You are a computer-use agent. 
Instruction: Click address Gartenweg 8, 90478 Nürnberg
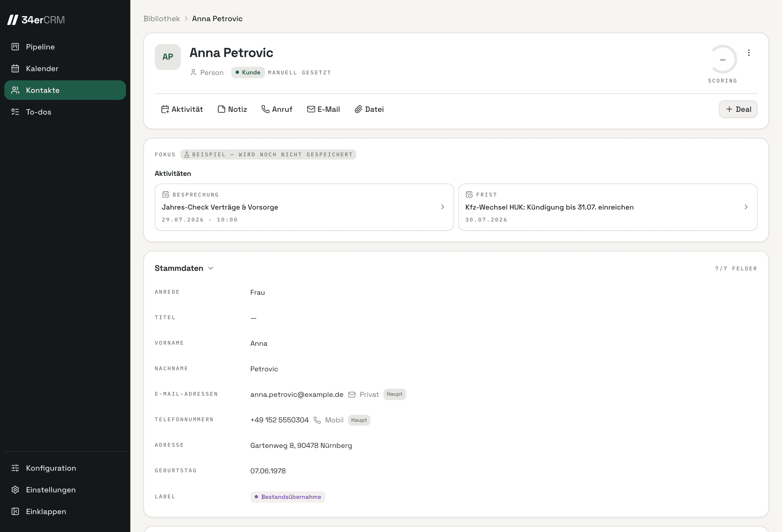tap(301, 446)
